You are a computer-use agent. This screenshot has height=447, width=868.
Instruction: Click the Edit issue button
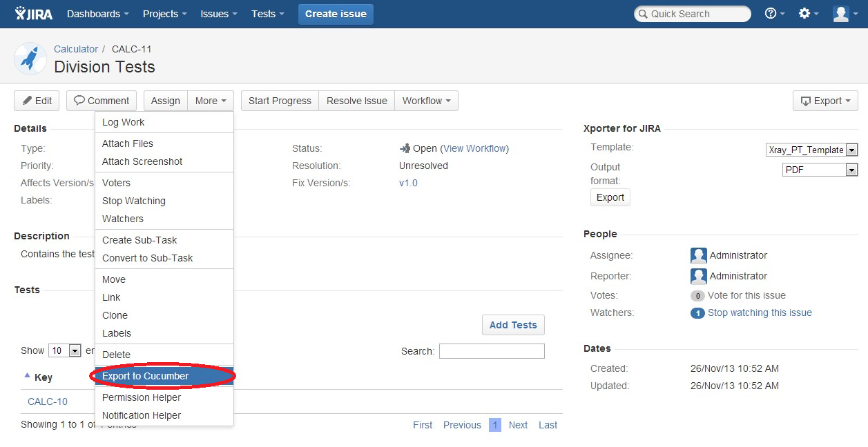[37, 101]
